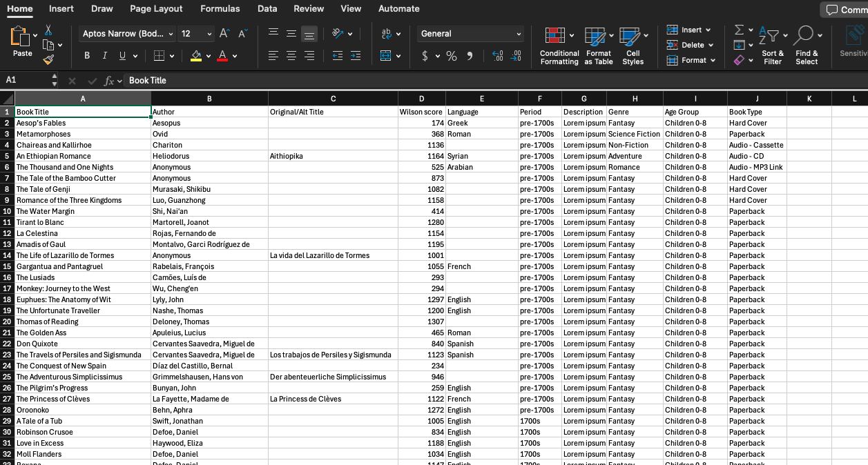Apply middle vertical alignment
The image size is (868, 465).
[291, 33]
